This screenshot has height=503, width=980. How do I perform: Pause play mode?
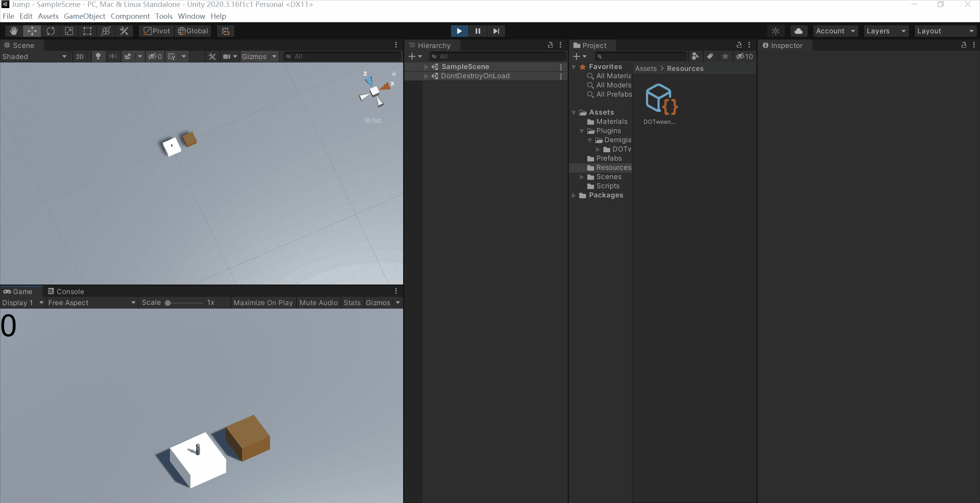point(478,31)
